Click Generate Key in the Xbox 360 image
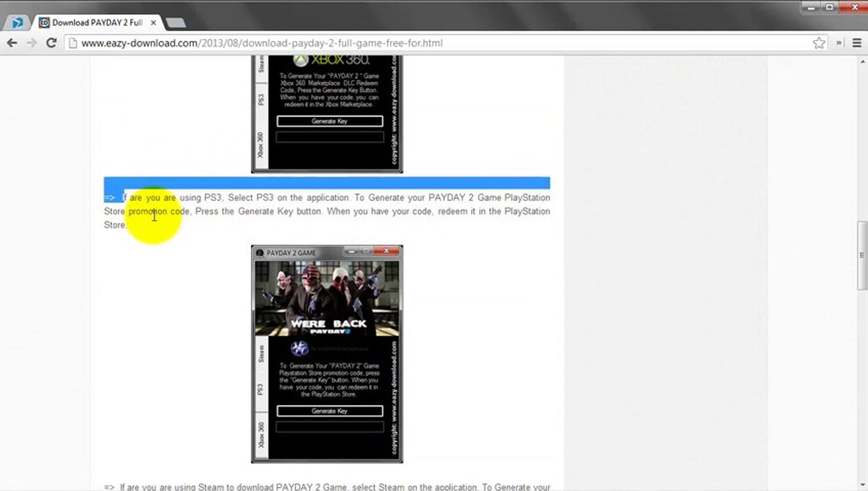868x491 pixels. pos(329,121)
